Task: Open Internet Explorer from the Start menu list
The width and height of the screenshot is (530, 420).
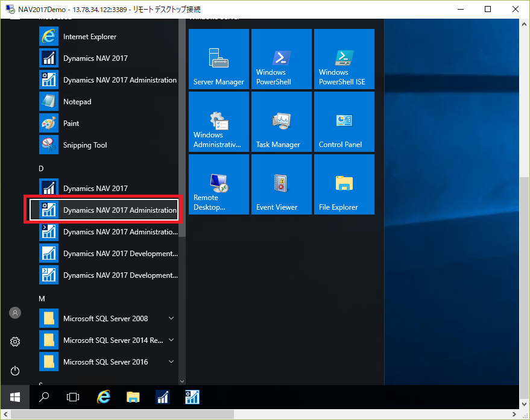Action: (x=108, y=37)
